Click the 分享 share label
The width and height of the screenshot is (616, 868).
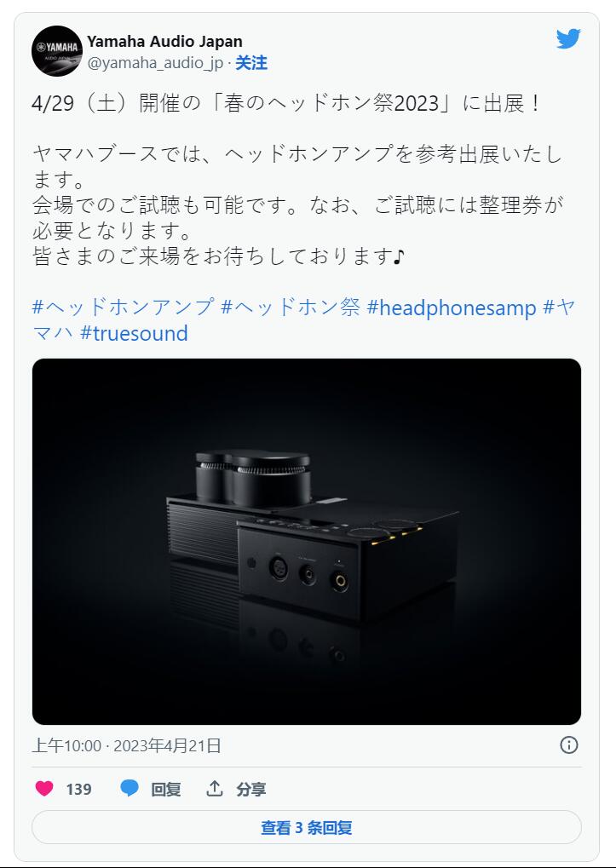point(250,789)
